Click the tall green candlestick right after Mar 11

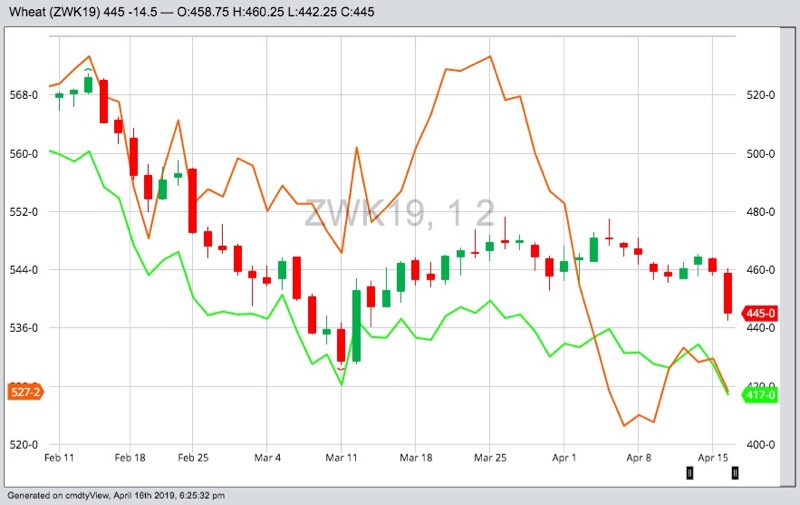pyautogui.click(x=356, y=325)
